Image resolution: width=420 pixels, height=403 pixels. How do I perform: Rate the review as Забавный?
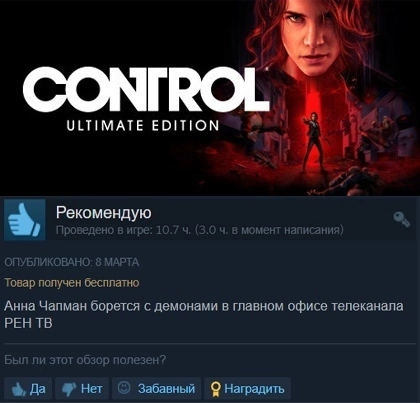[x=156, y=388]
